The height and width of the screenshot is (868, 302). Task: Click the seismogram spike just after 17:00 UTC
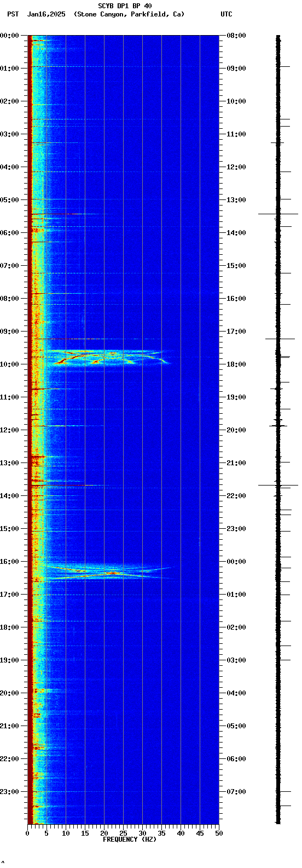point(280,339)
